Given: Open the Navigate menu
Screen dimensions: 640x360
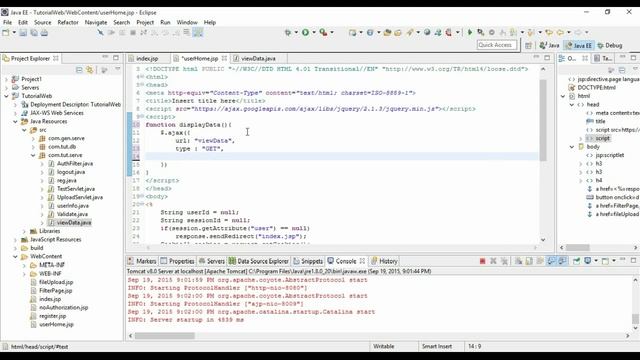Looking at the screenshot, I should coord(96,22).
